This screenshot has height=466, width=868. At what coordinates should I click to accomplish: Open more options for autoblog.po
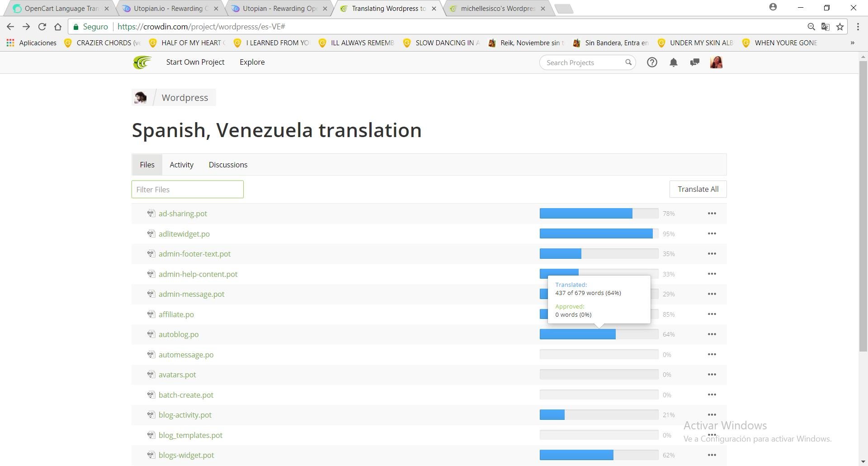point(712,334)
